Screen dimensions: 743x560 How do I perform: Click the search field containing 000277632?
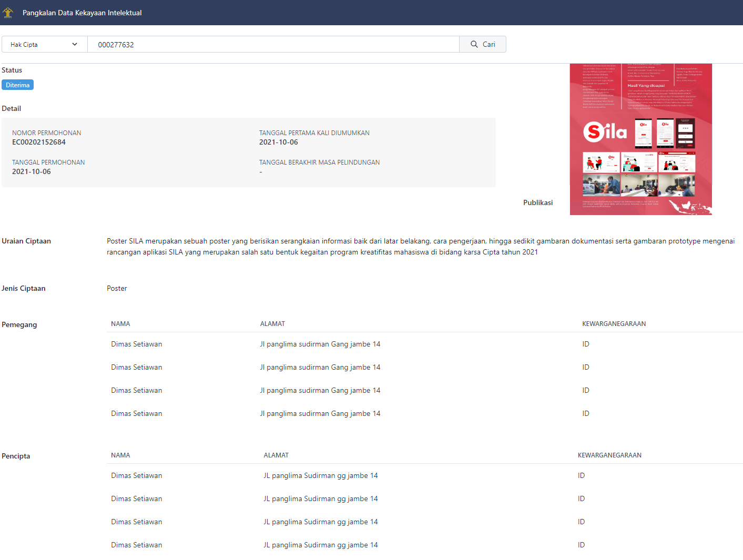tap(273, 44)
